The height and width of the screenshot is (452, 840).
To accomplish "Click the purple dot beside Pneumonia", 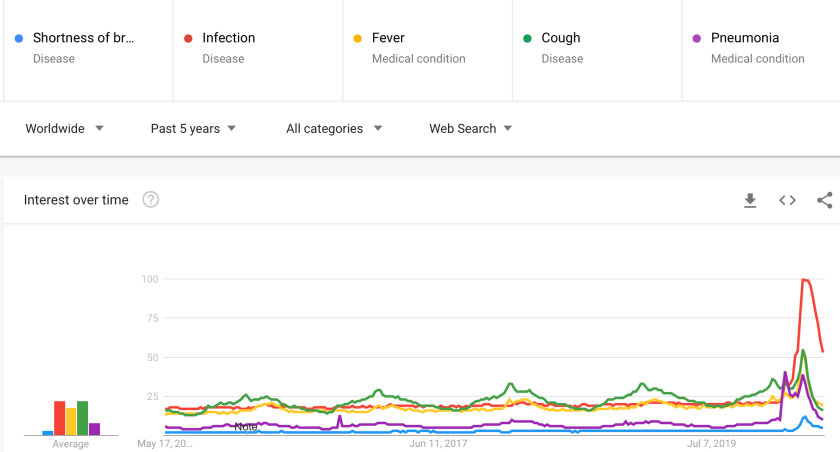I will pos(697,39).
